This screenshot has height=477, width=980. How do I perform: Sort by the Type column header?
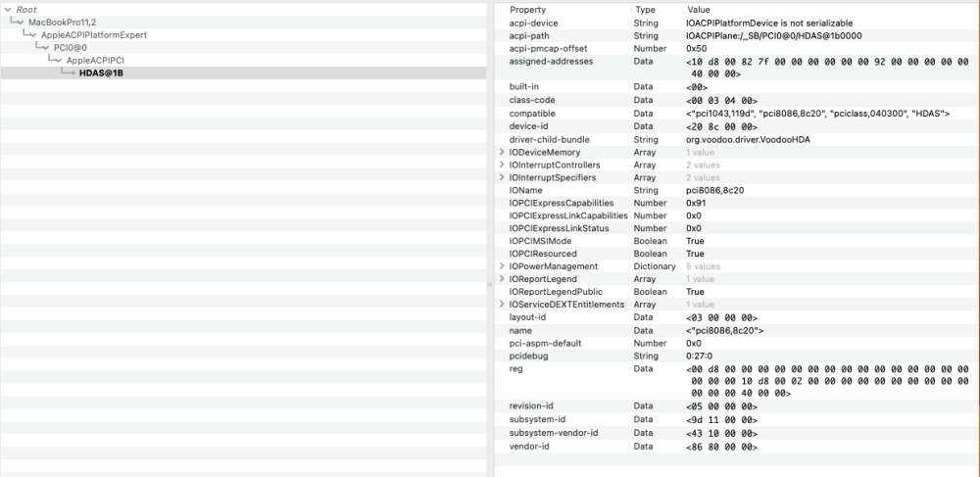(x=645, y=10)
